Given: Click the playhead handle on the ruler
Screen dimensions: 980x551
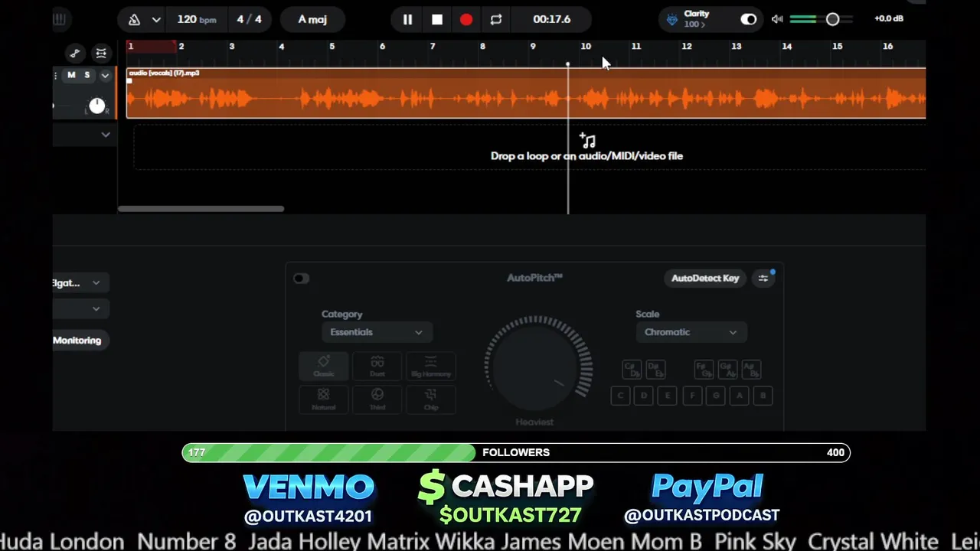Looking at the screenshot, I should (567, 64).
